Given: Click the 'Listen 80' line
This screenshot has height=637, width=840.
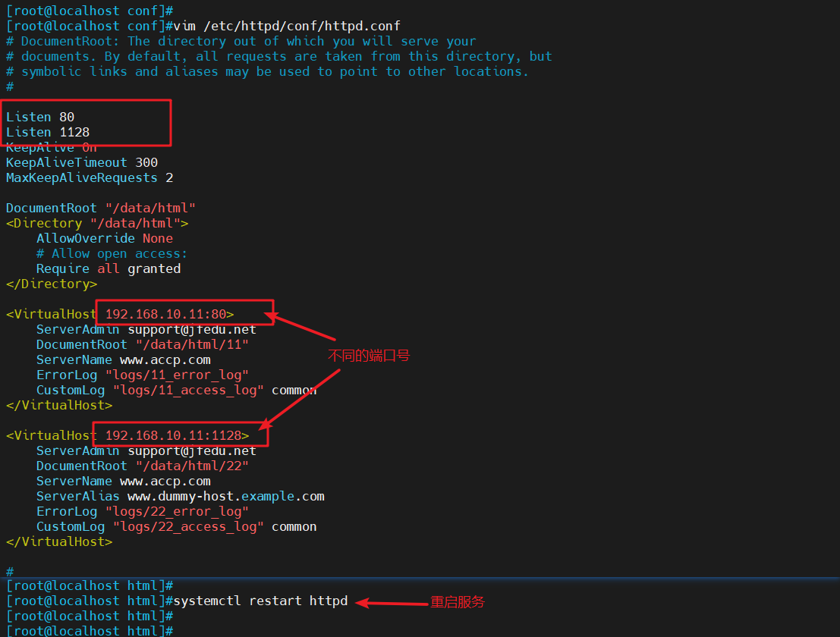Looking at the screenshot, I should [x=40, y=117].
